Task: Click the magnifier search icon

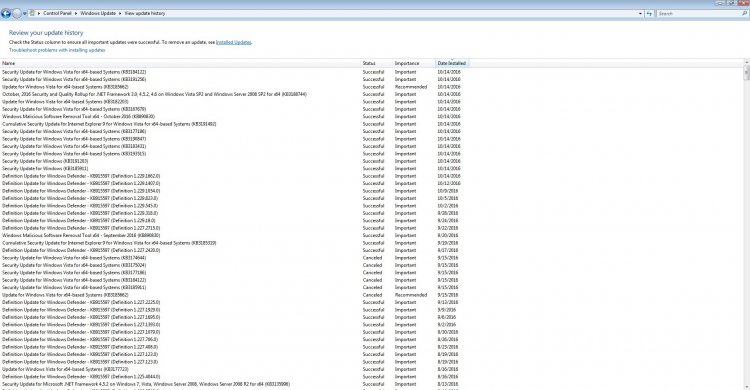Action: [x=744, y=14]
